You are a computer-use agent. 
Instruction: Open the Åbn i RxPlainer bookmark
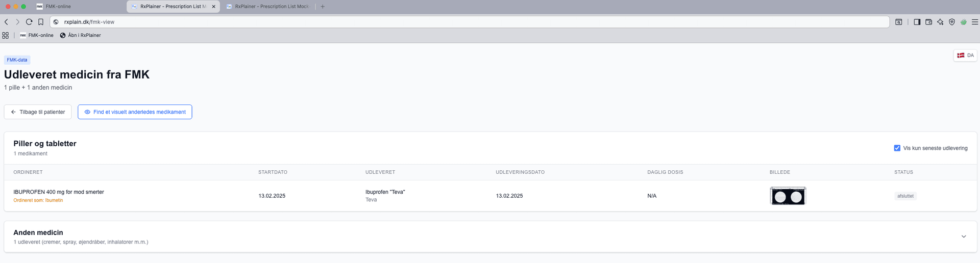81,35
